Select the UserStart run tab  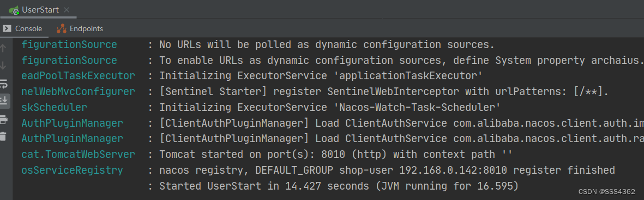point(40,9)
